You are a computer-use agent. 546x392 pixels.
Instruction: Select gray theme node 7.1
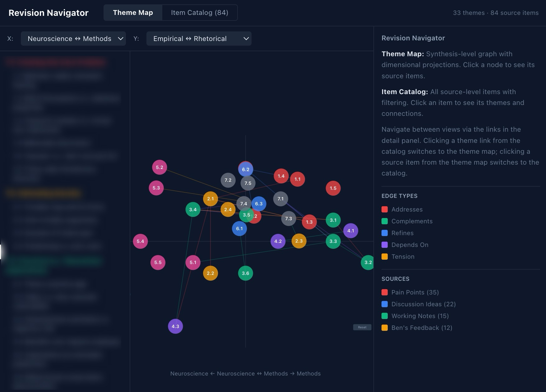pos(280,199)
